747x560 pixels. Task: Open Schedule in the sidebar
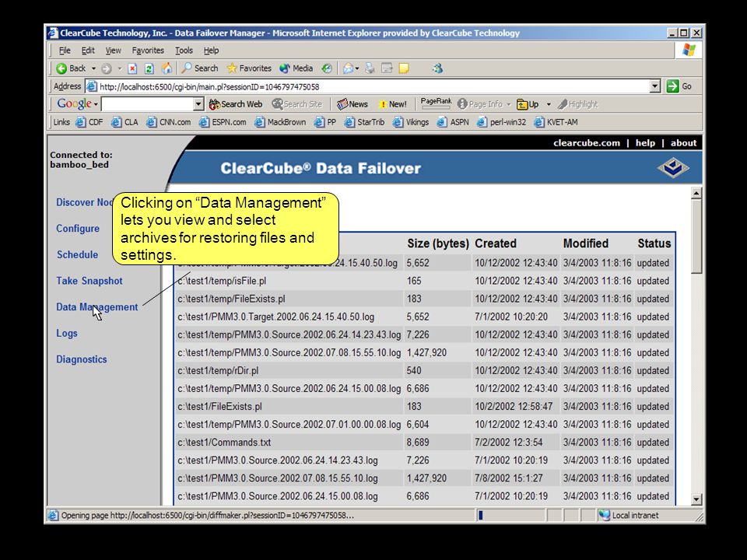coord(77,255)
